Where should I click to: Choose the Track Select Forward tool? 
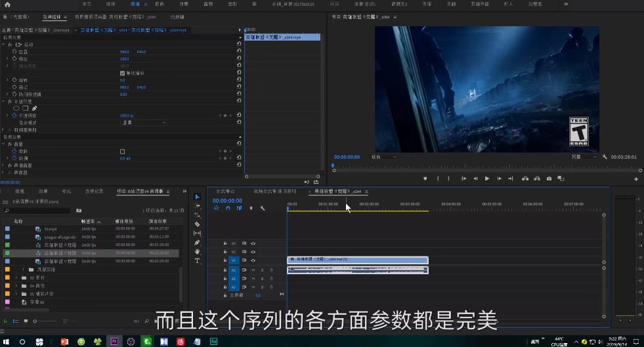197,206
